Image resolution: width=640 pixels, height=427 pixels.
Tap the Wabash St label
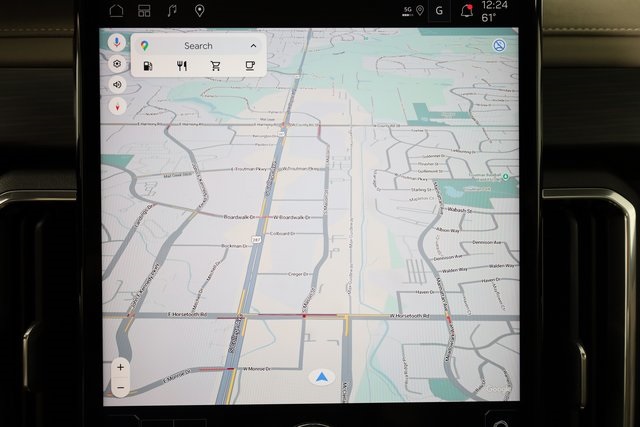tap(460, 210)
